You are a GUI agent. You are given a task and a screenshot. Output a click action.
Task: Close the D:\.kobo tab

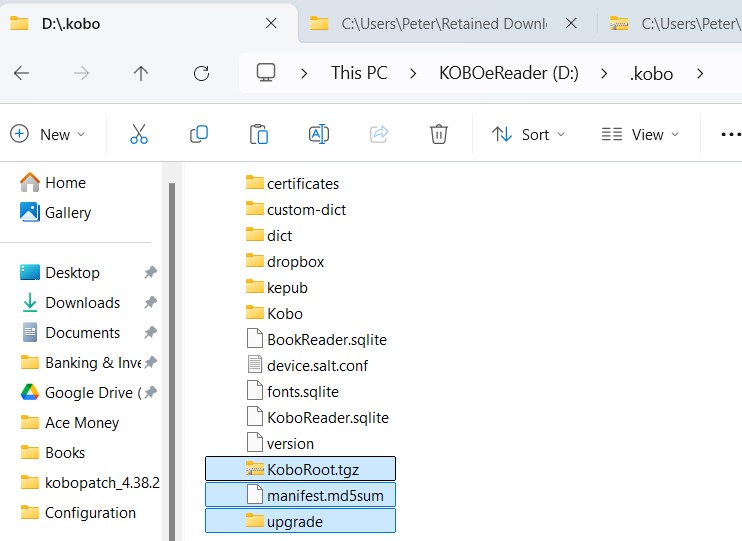click(271, 23)
